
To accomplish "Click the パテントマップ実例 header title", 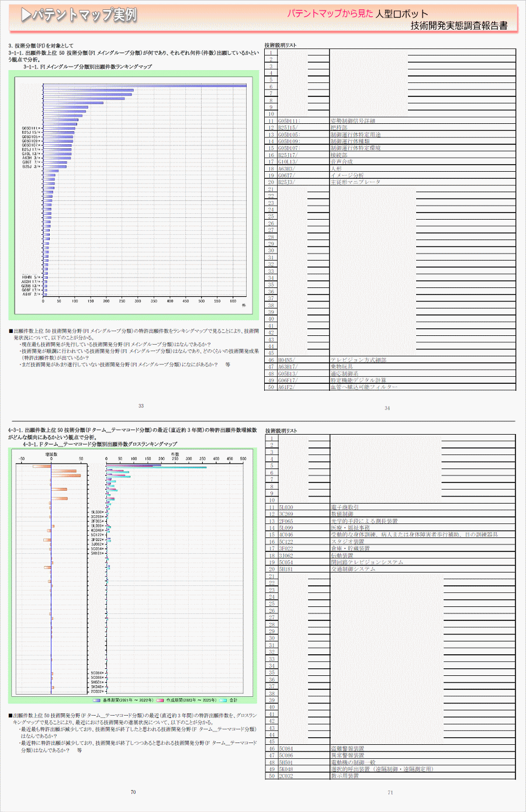I will tap(84, 15).
